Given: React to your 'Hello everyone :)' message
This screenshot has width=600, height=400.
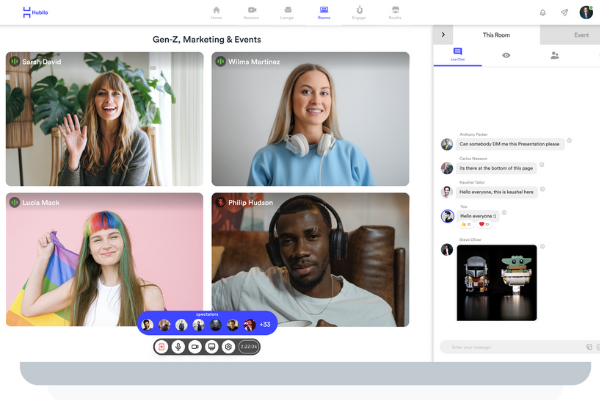Looking at the screenshot, I should pos(504,212).
